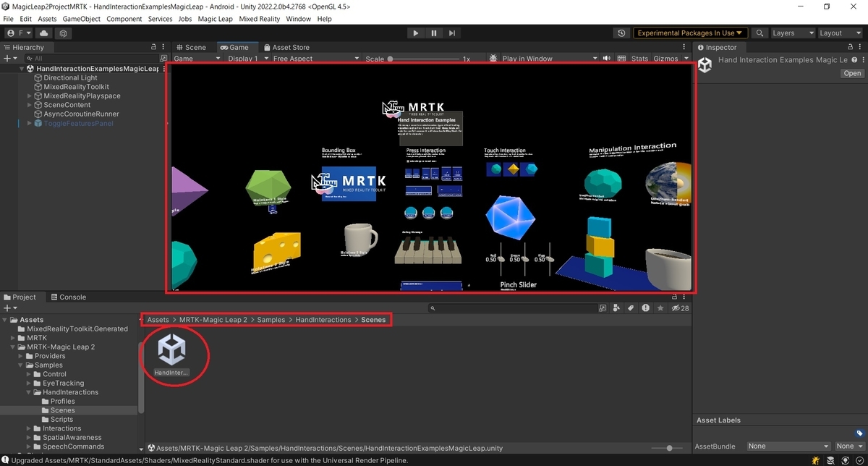Click HandInteractions in the breadcrumb path
This screenshot has width=868, height=466.
pos(323,320)
